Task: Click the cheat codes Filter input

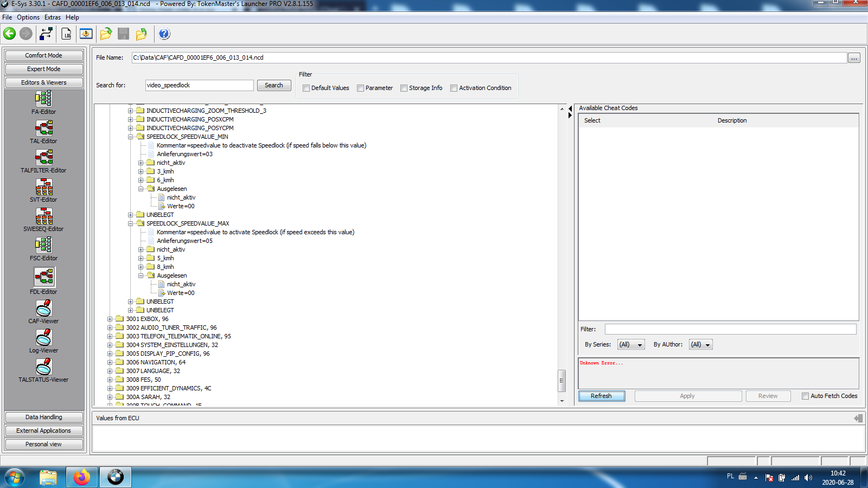Action: tap(731, 329)
